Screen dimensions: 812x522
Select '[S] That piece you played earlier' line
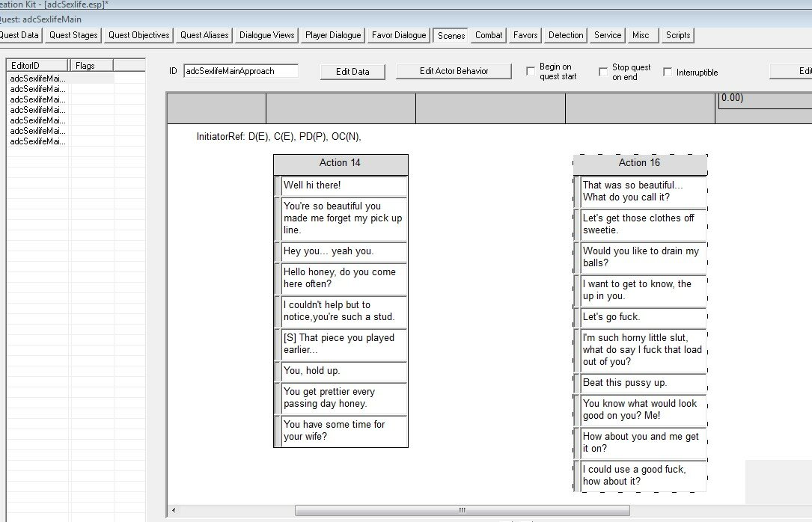coord(344,344)
